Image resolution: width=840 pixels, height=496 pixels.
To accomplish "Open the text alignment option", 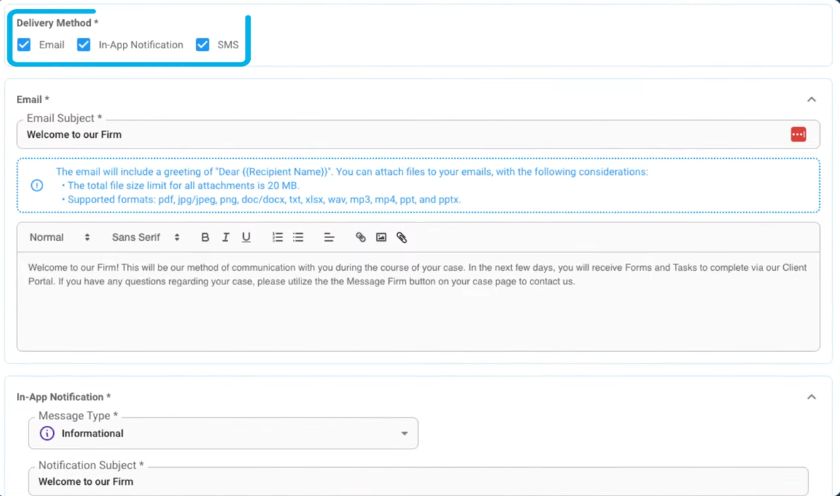I will (x=329, y=237).
